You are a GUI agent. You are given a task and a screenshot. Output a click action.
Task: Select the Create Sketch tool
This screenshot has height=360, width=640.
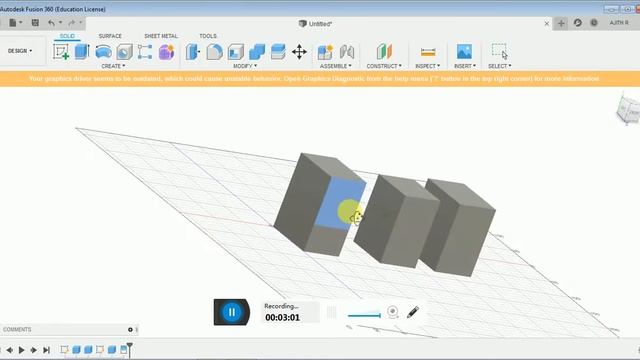[61, 52]
